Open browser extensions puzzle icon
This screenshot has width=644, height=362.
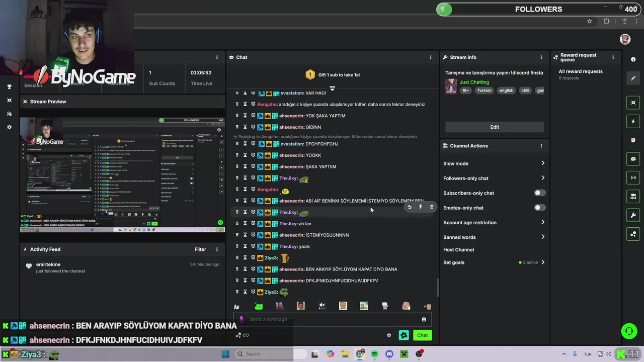tap(606, 21)
